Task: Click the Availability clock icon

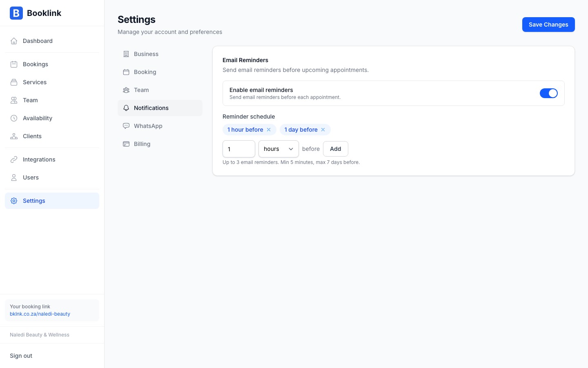Action: (14, 118)
